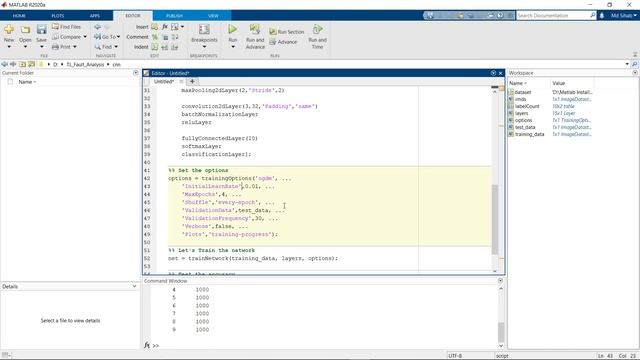Image resolution: width=640 pixels, height=360 pixels.
Task: Add new editor tab with plus button
Action: click(x=192, y=81)
